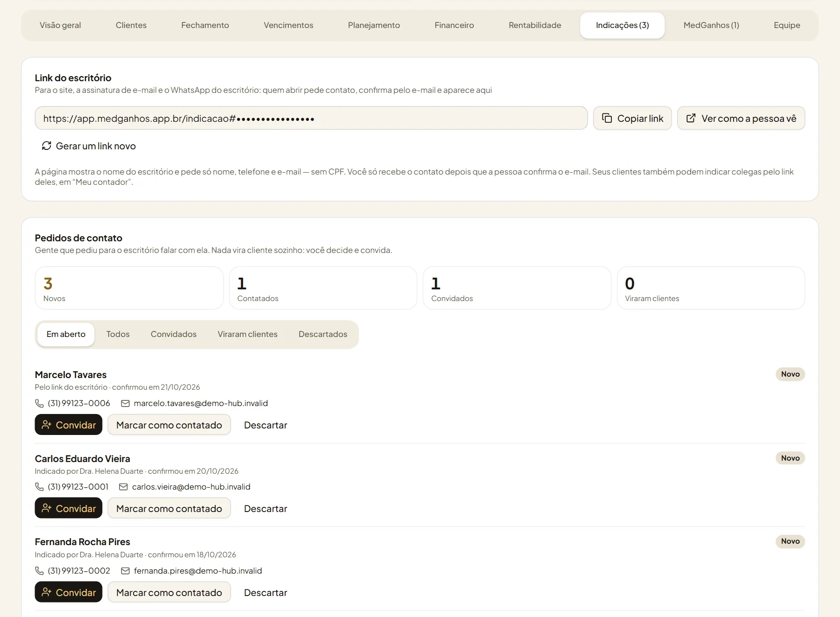Viewport: 840px width, 617px height.
Task: Click the phone icon in Fernanda Rocha Pires' row
Action: pos(39,571)
